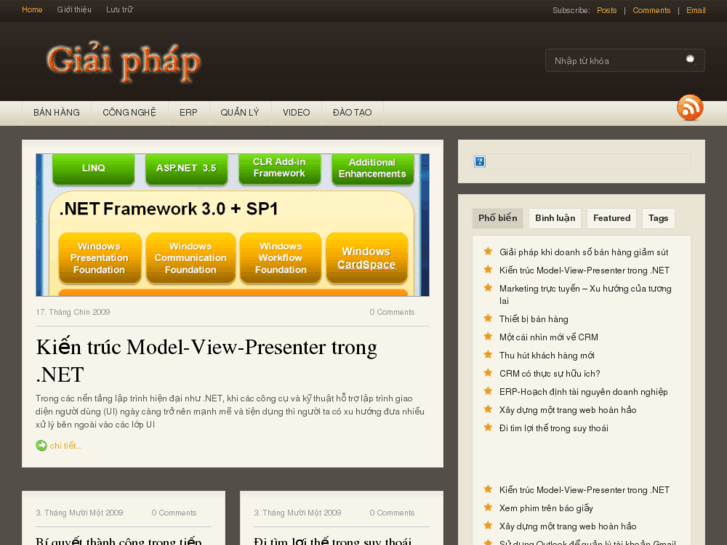Click the star beside 'Thiết bị bán hàng'
The image size is (727, 545).
[488, 318]
